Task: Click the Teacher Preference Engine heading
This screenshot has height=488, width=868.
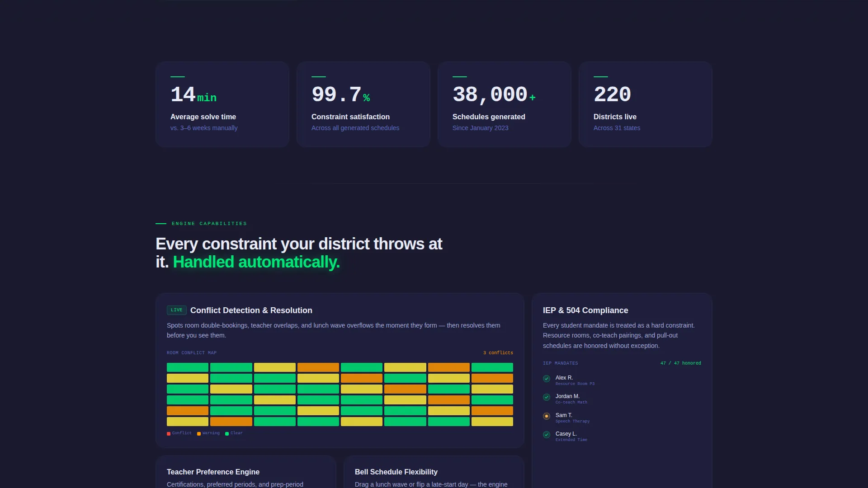Action: pos(213,472)
